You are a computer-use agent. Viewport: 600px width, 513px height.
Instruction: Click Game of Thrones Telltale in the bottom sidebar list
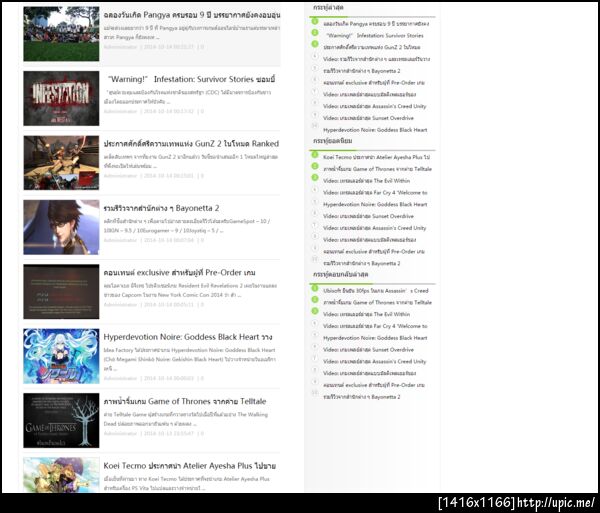click(x=377, y=303)
